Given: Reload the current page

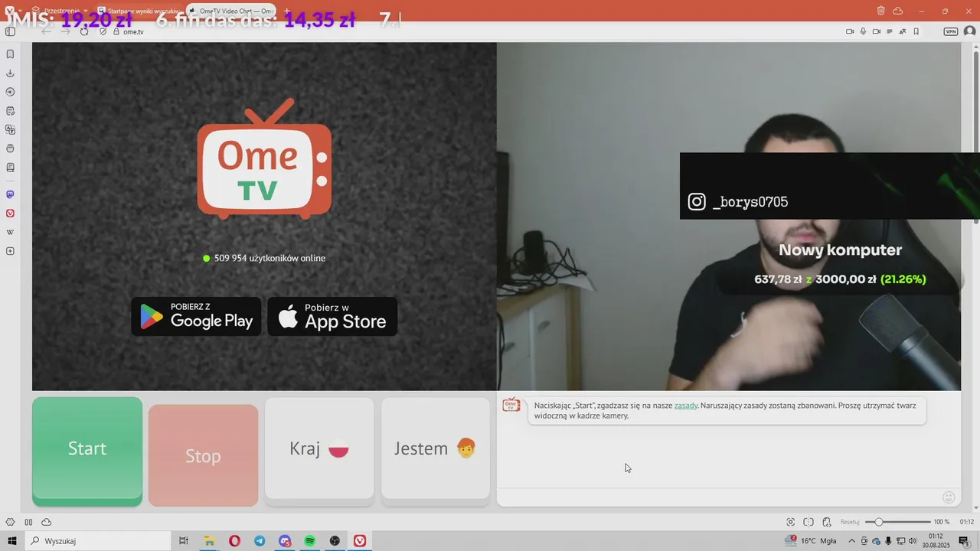Looking at the screenshot, I should [84, 31].
